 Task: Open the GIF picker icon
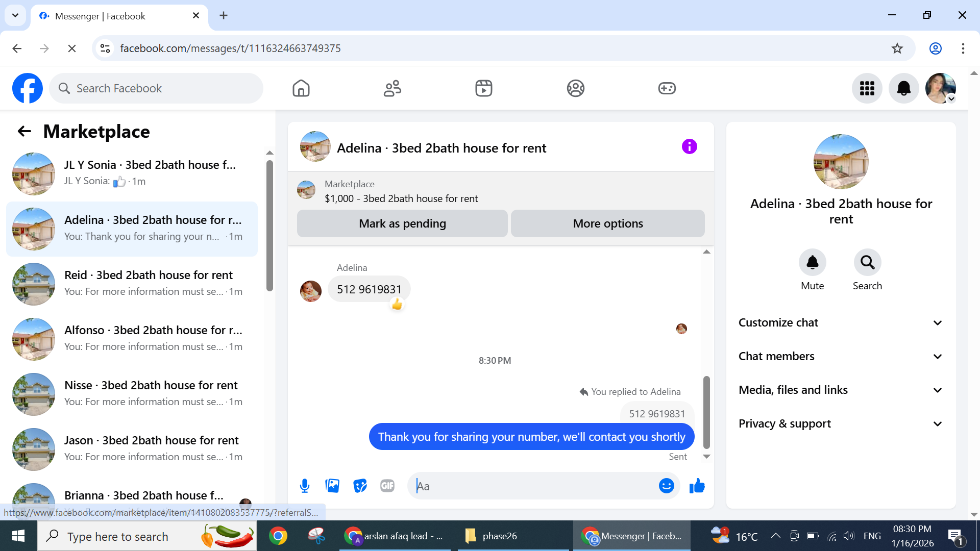point(387,486)
